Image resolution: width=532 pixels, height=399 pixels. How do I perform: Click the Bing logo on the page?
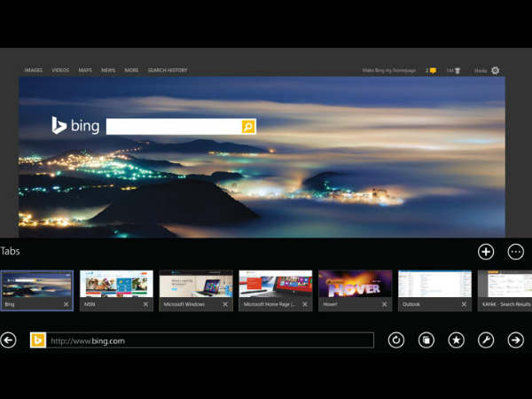75,126
